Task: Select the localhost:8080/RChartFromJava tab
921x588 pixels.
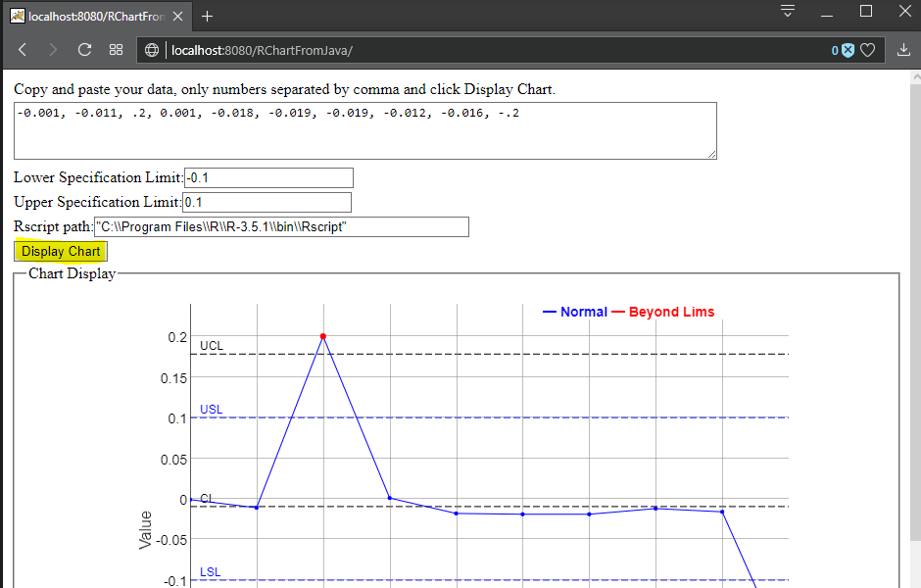Action: [98, 17]
